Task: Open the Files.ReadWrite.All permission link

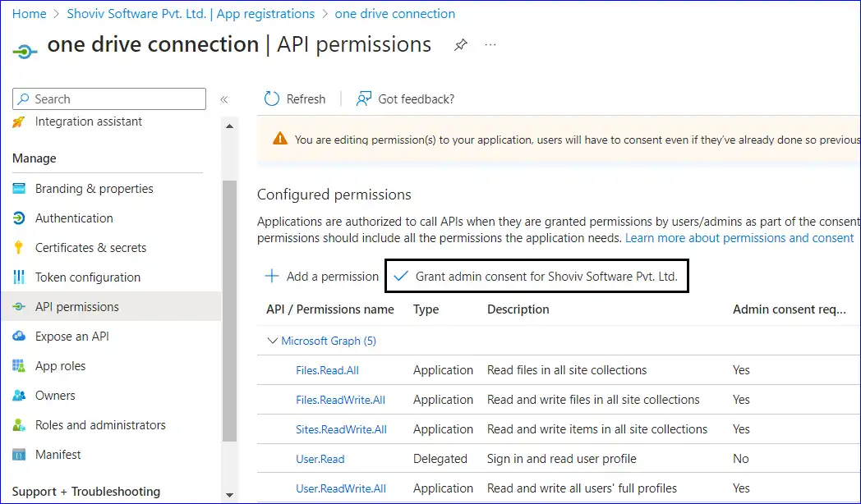Action: (x=340, y=400)
